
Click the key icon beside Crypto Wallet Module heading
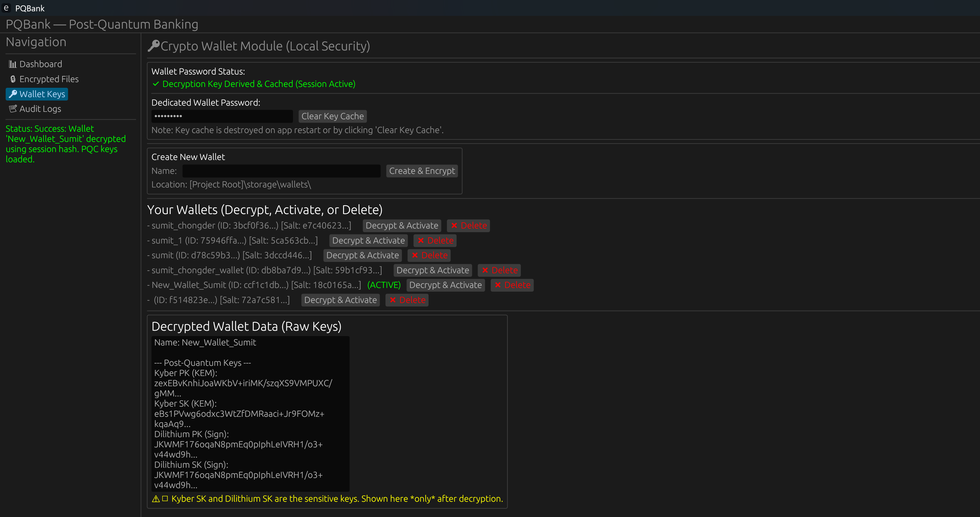click(x=153, y=46)
